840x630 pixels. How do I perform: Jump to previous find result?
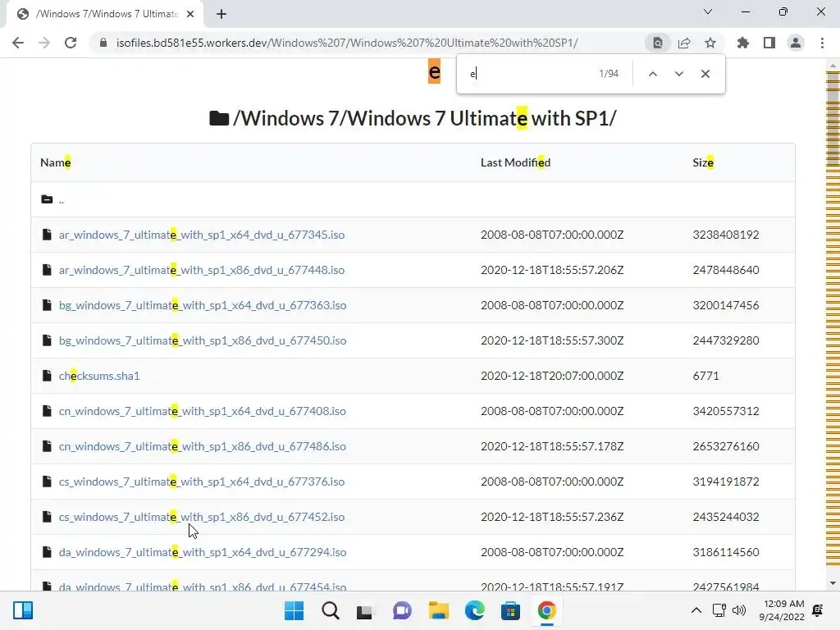[652, 74]
